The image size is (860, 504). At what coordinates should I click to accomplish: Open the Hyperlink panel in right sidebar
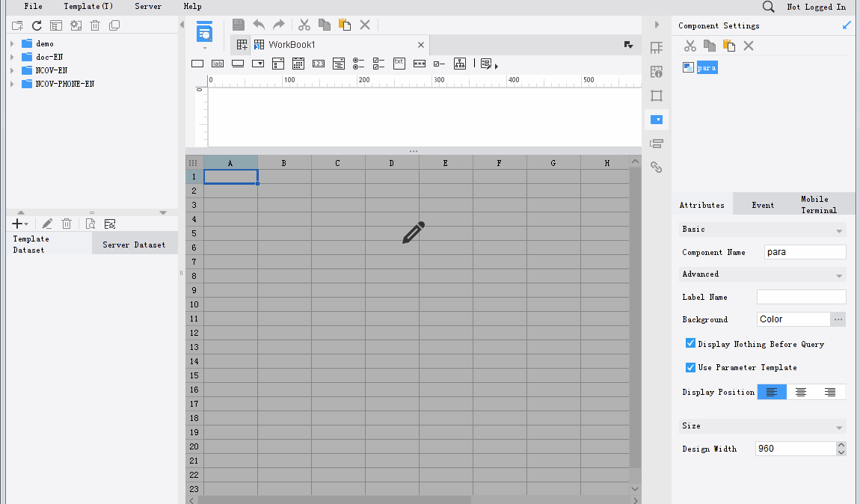pos(657,168)
